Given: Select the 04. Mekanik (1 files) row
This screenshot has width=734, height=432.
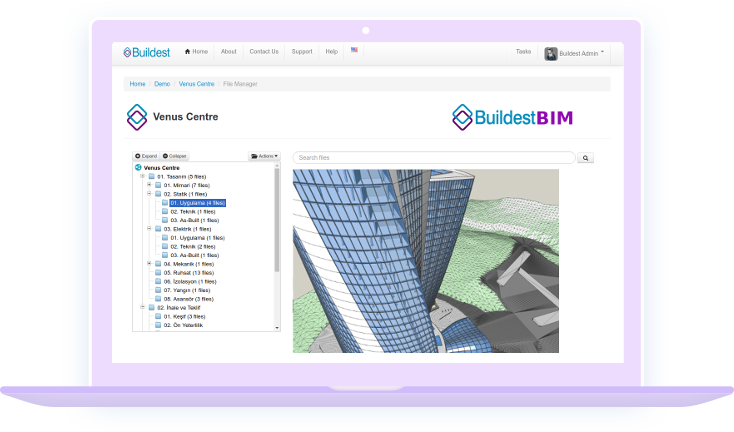Looking at the screenshot, I should coord(189,264).
